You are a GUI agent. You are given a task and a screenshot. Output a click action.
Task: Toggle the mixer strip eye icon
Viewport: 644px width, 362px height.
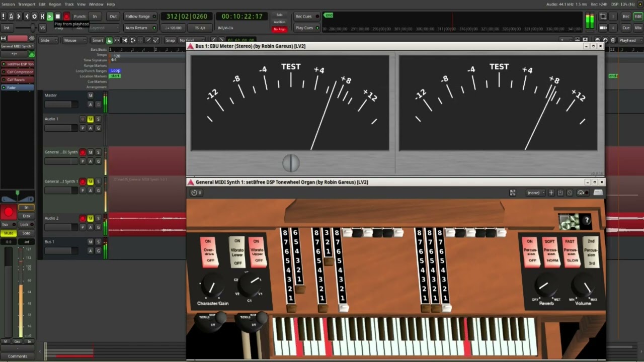click(32, 38)
